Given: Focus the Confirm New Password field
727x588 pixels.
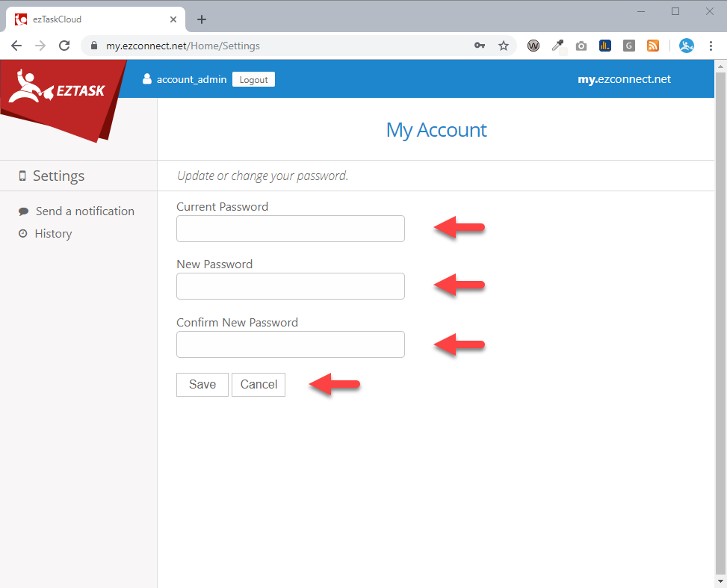Looking at the screenshot, I should pyautogui.click(x=290, y=344).
